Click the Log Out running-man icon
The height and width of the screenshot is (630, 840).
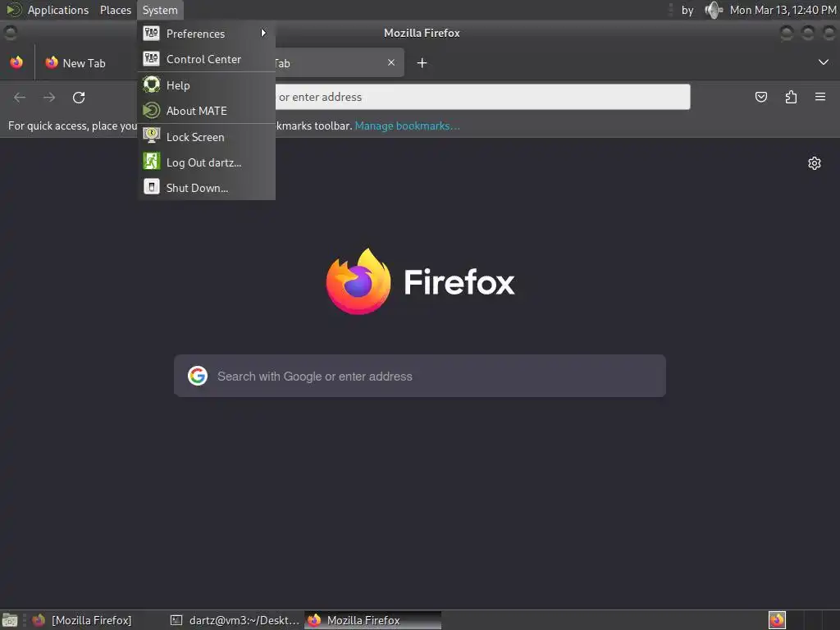pyautogui.click(x=151, y=162)
